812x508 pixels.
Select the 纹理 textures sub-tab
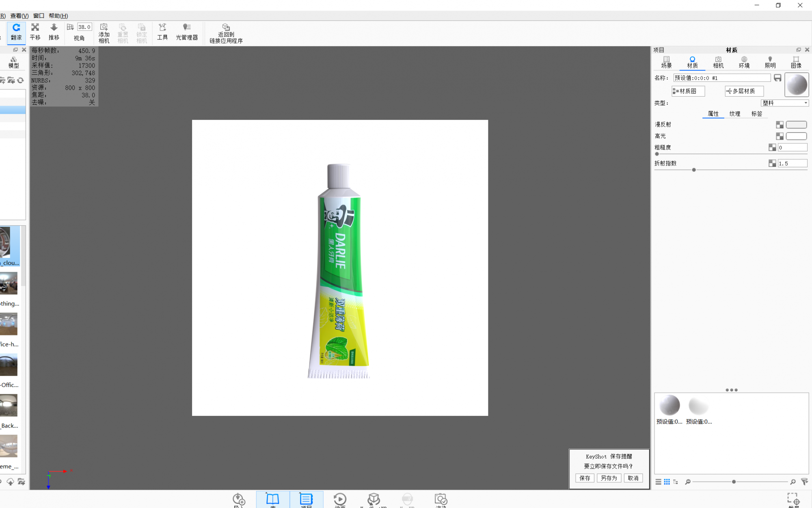coord(735,114)
